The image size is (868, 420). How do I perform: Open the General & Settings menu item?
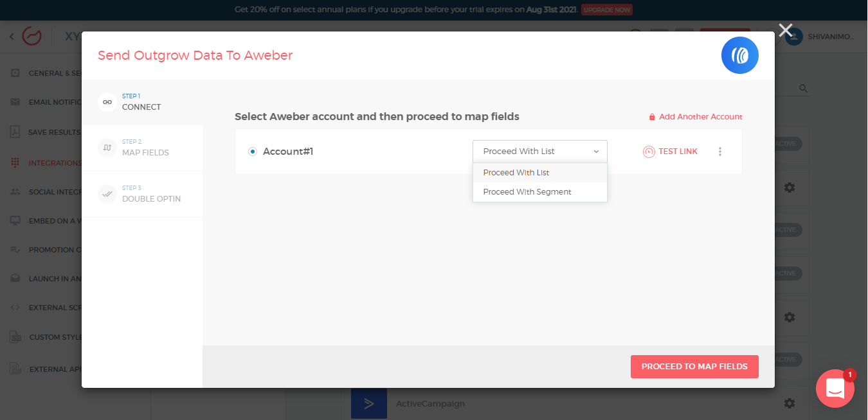click(15, 73)
